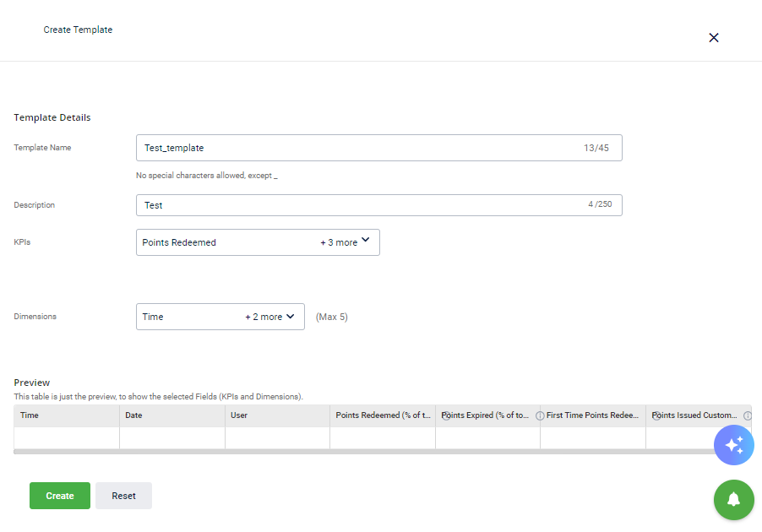Click the 13/45 character counter
Viewport: 762px width, 532px height.
coord(596,148)
